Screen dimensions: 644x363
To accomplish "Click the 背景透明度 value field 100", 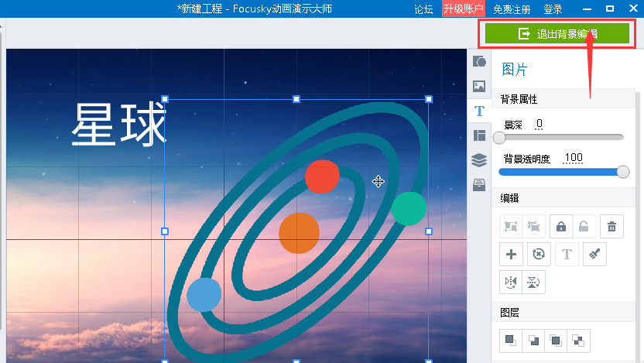I will coord(574,158).
